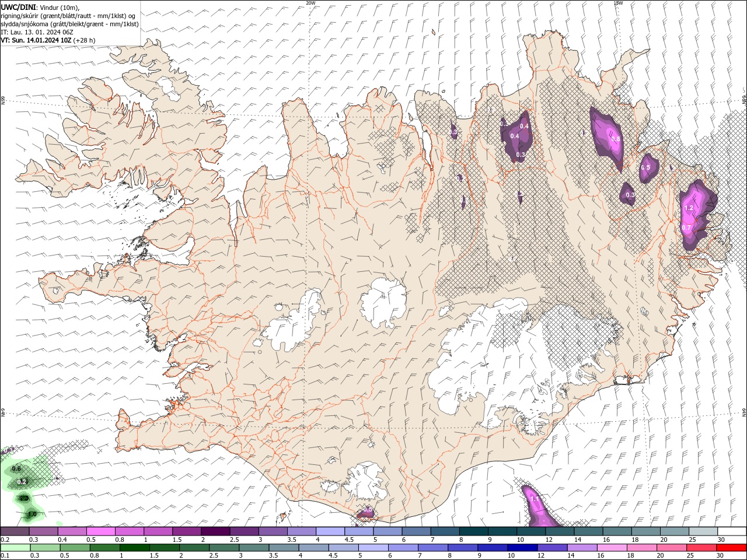
Task: Click the green 0.6 rain value offshore
Action: point(16,468)
